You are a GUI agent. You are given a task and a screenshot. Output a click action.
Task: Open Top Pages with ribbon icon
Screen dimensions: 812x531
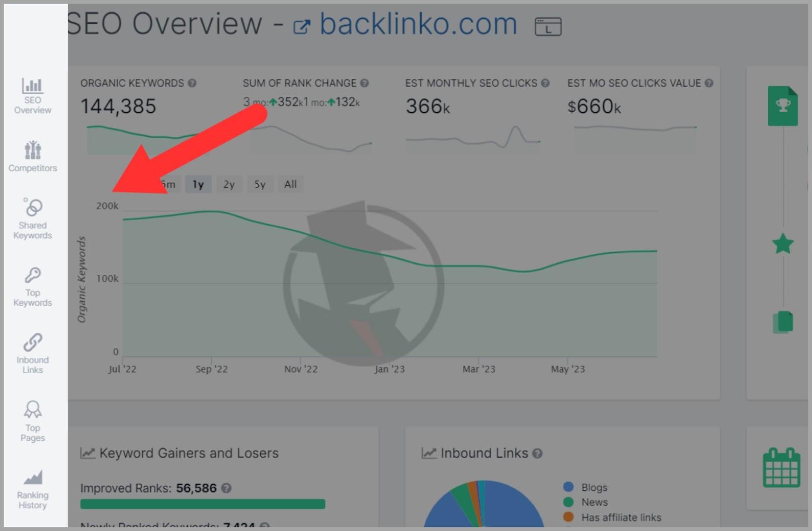pyautogui.click(x=32, y=421)
